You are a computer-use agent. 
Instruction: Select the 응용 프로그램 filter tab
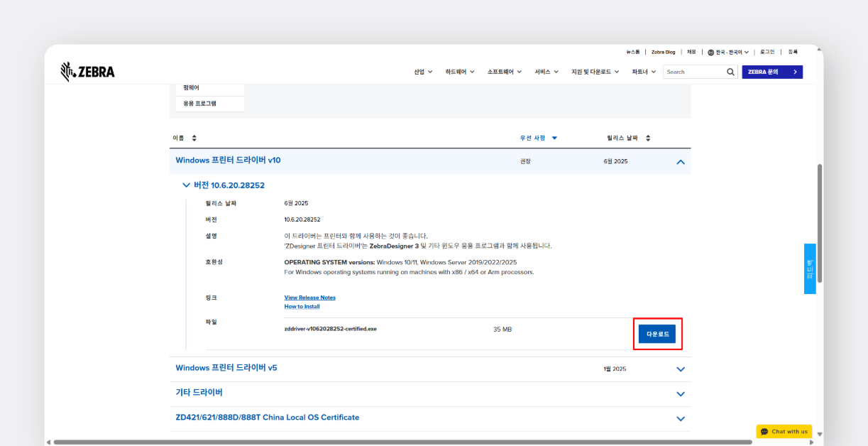click(200, 104)
